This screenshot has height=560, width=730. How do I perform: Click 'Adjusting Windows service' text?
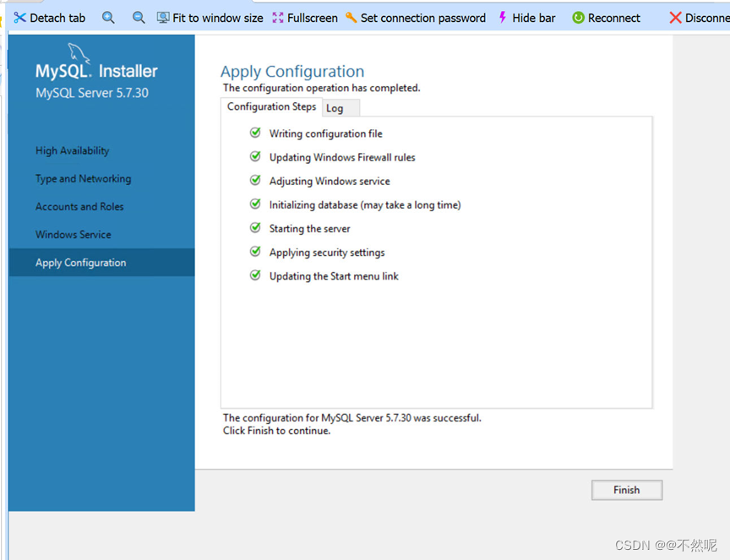point(330,181)
